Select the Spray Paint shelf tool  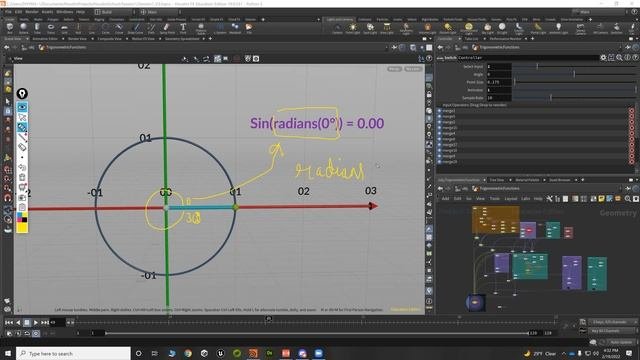167,28
